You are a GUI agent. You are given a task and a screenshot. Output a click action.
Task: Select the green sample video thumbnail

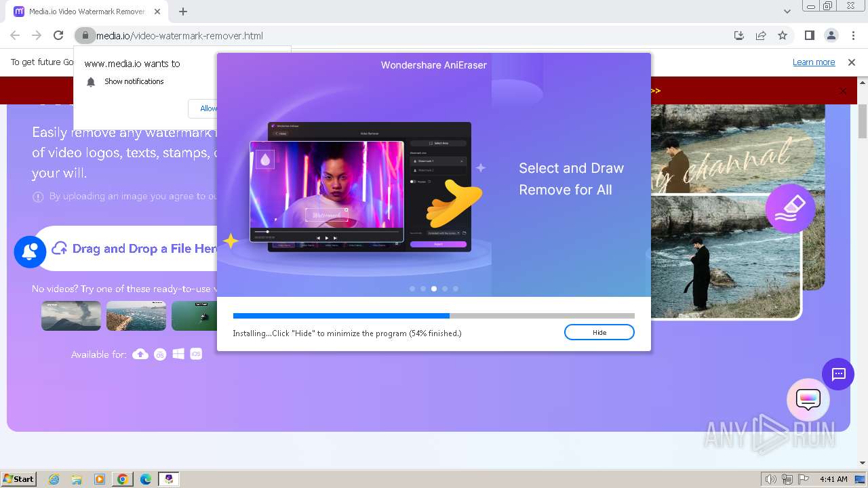194,316
